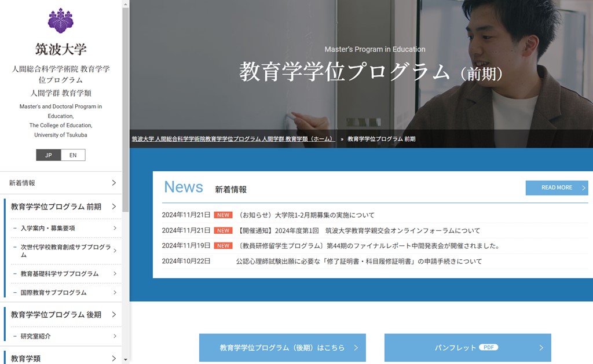This screenshot has height=364, width=593.
Task: Switch language to JP
Action: pyautogui.click(x=49, y=155)
